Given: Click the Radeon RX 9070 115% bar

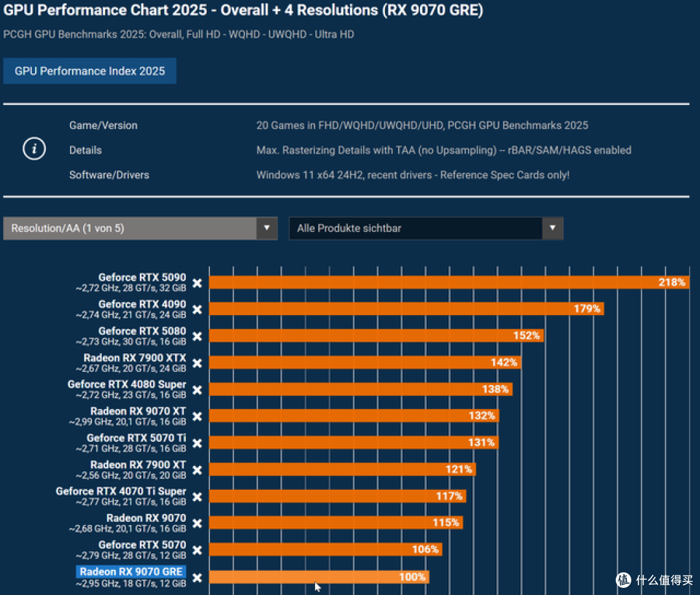Looking at the screenshot, I should [x=336, y=522].
